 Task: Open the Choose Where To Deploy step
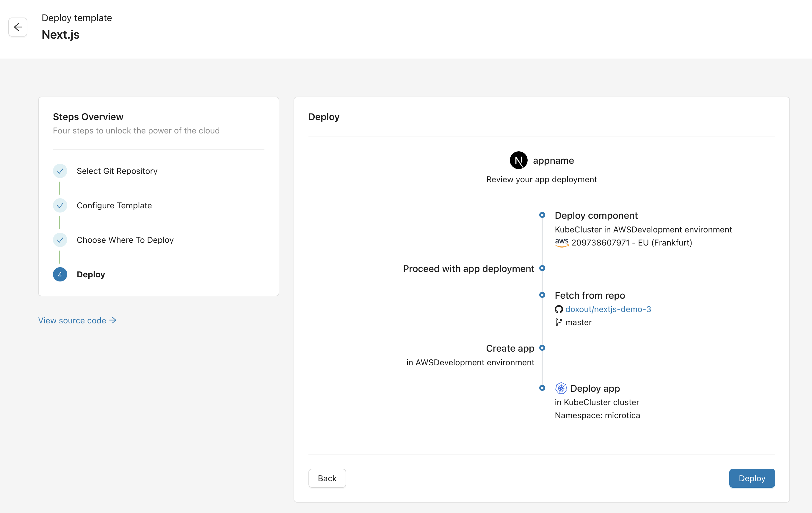(x=125, y=240)
